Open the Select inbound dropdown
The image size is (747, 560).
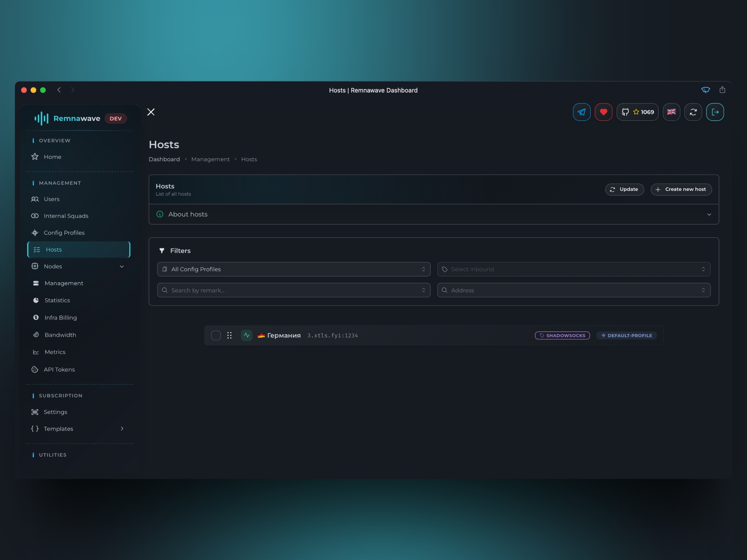coord(573,269)
